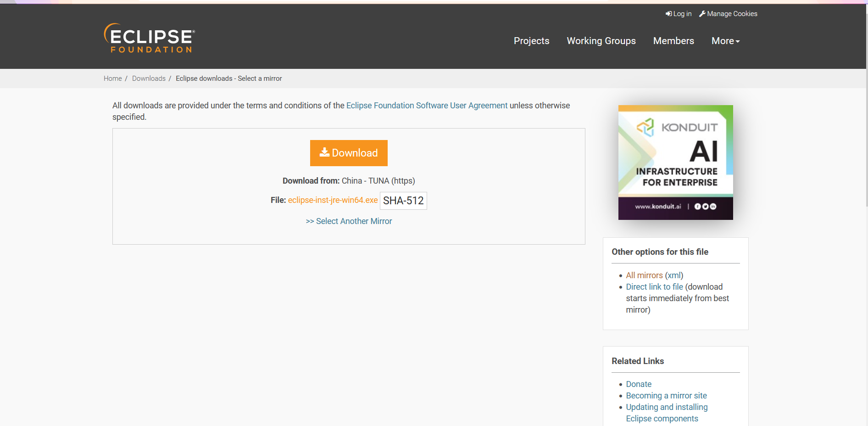Open the Eclipse Foundation Software User Agreement

(427, 106)
